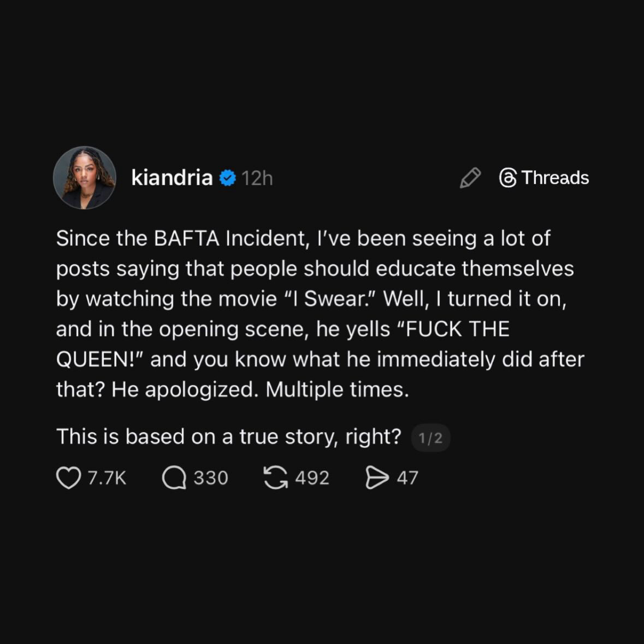The height and width of the screenshot is (644, 644).
Task: Click the Threads logo icon
Action: (508, 178)
